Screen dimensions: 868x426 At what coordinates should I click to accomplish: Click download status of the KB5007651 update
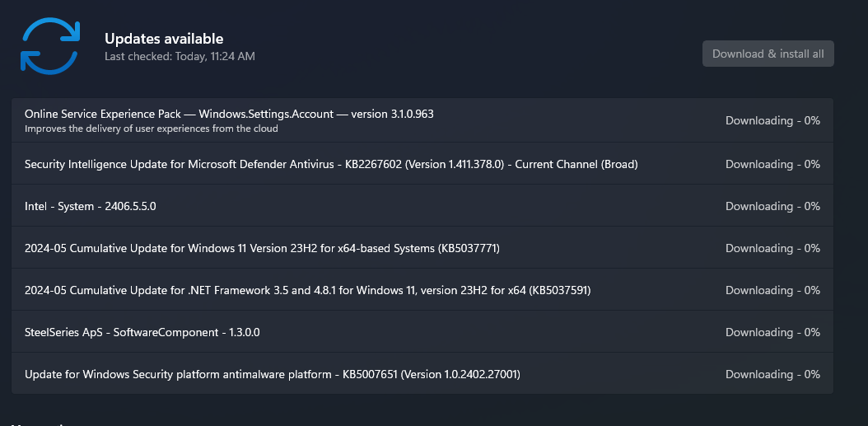772,374
